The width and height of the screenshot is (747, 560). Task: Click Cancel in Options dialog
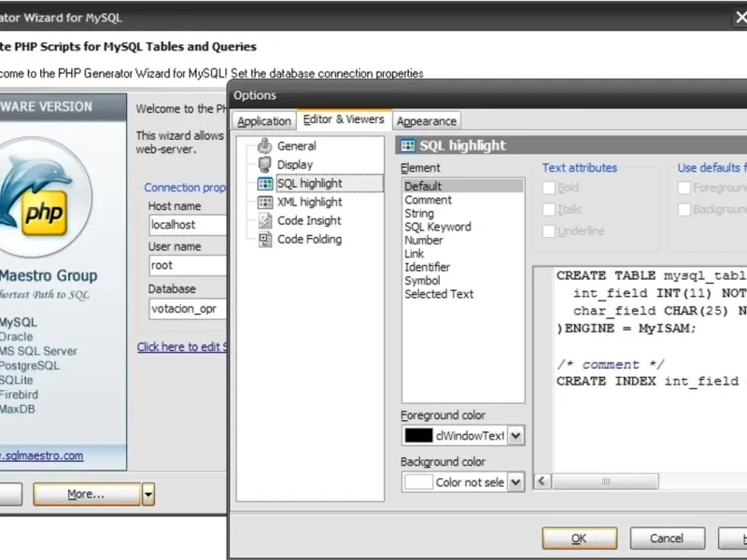667,539
